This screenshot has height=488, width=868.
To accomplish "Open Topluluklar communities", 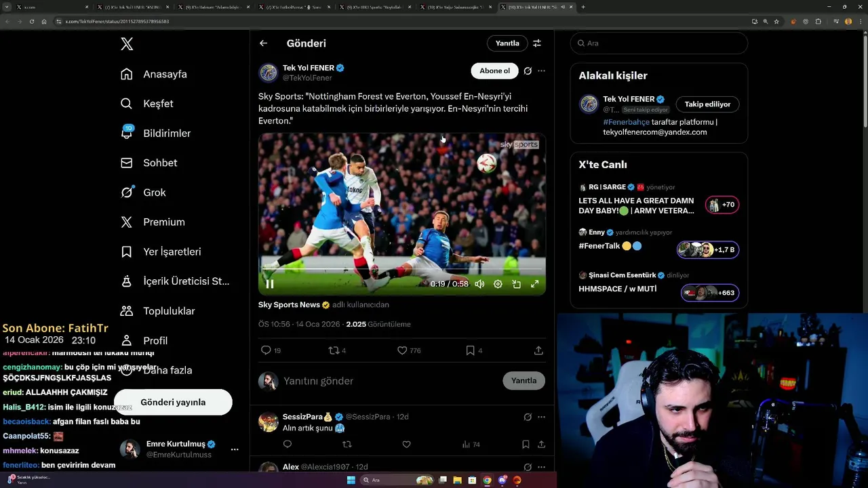I will [x=157, y=311].
